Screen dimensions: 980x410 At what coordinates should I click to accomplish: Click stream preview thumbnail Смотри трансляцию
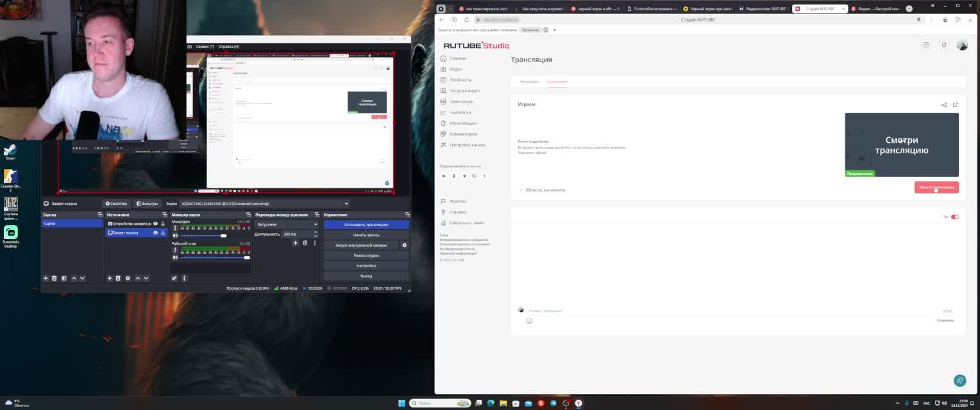pyautogui.click(x=902, y=145)
